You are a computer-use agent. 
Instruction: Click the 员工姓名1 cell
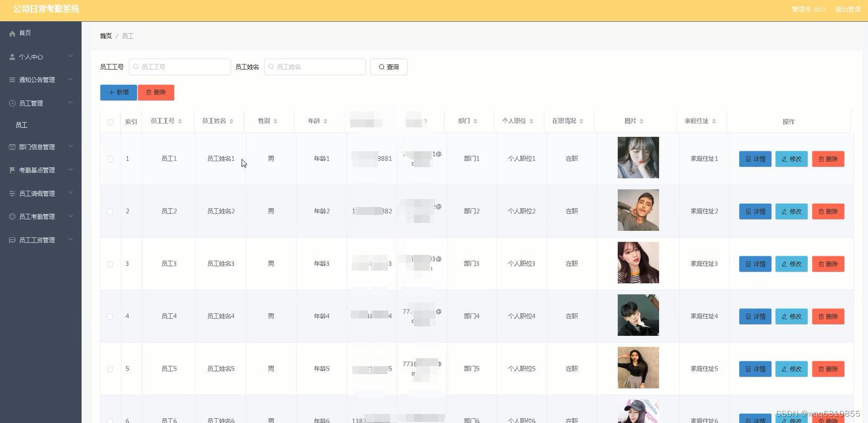221,159
